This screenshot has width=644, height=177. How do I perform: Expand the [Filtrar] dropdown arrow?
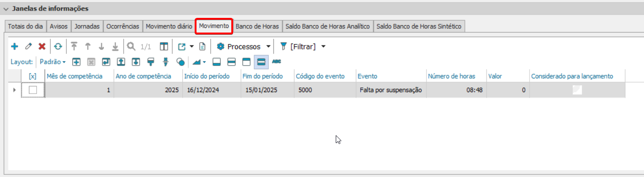[323, 46]
